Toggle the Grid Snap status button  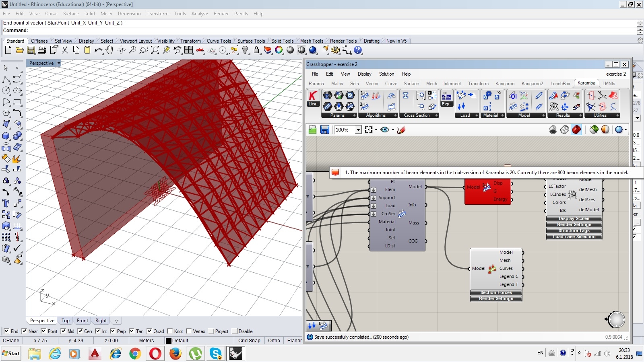pos(249,340)
